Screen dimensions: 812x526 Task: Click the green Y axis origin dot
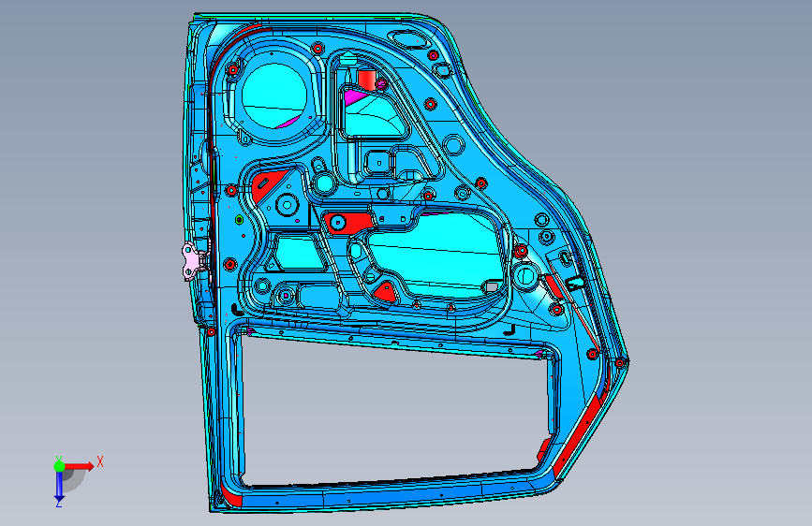click(59, 466)
